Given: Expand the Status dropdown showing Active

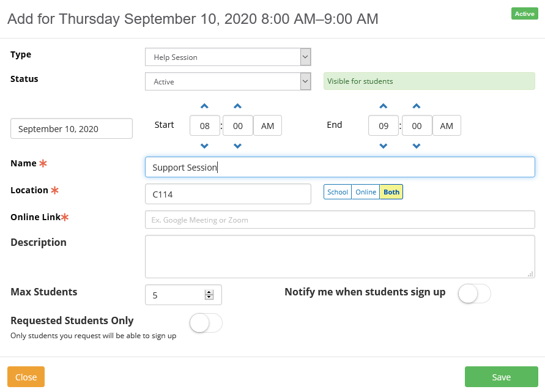Looking at the screenshot, I should pyautogui.click(x=228, y=81).
